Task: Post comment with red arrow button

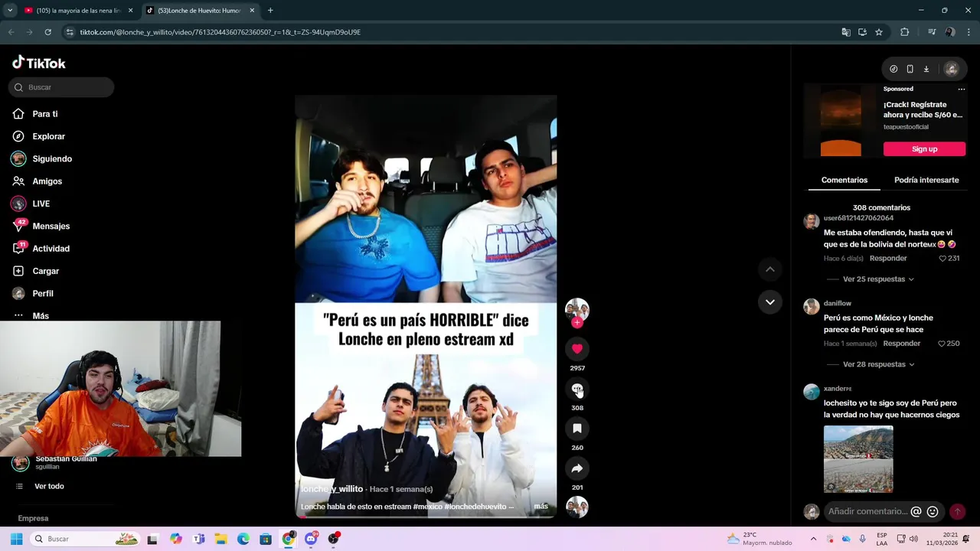Action: 957,511
